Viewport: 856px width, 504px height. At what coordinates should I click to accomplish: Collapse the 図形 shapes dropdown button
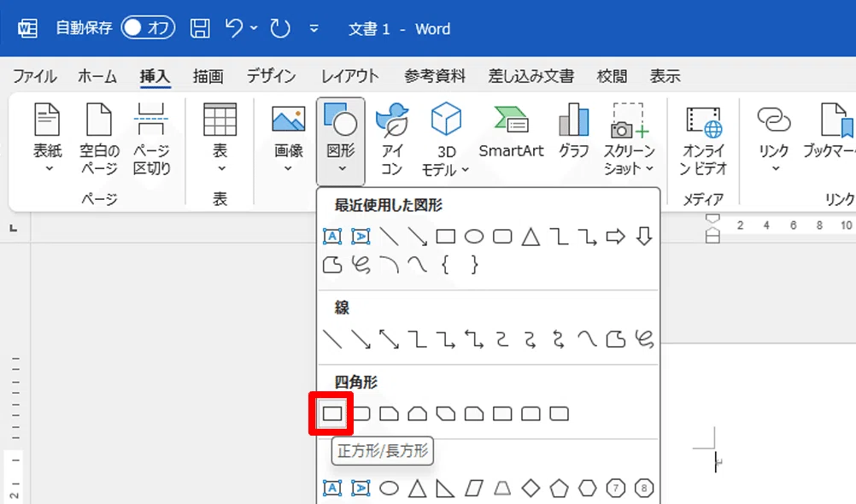(x=341, y=140)
